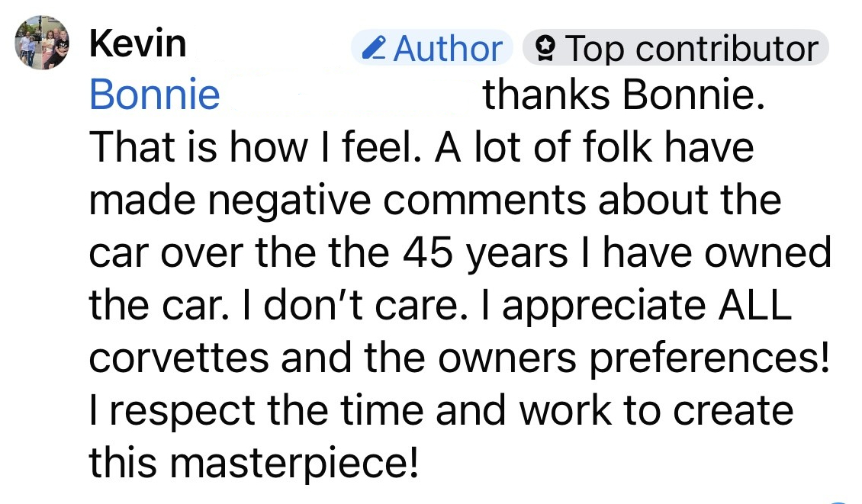
Task: Open Kevin's profile picture avatar
Action: click(x=42, y=43)
